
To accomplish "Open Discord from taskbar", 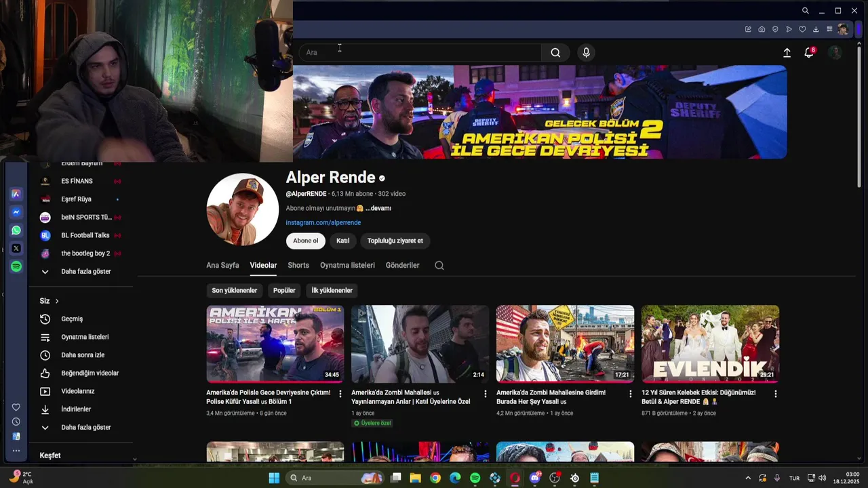I will (x=535, y=478).
